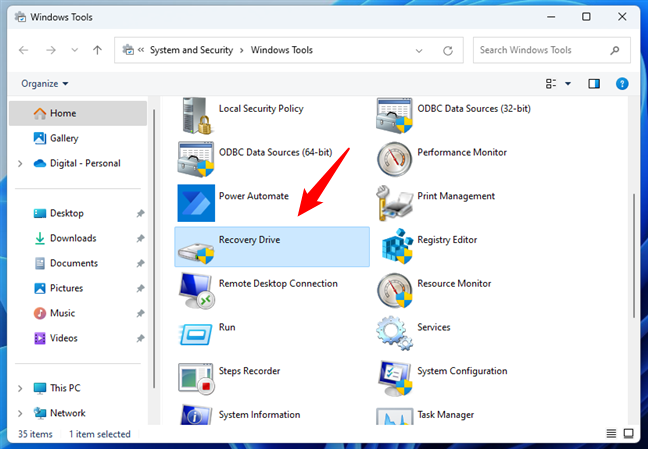Image resolution: width=648 pixels, height=449 pixels.
Task: Open System and Security breadcrumb
Action: (191, 50)
